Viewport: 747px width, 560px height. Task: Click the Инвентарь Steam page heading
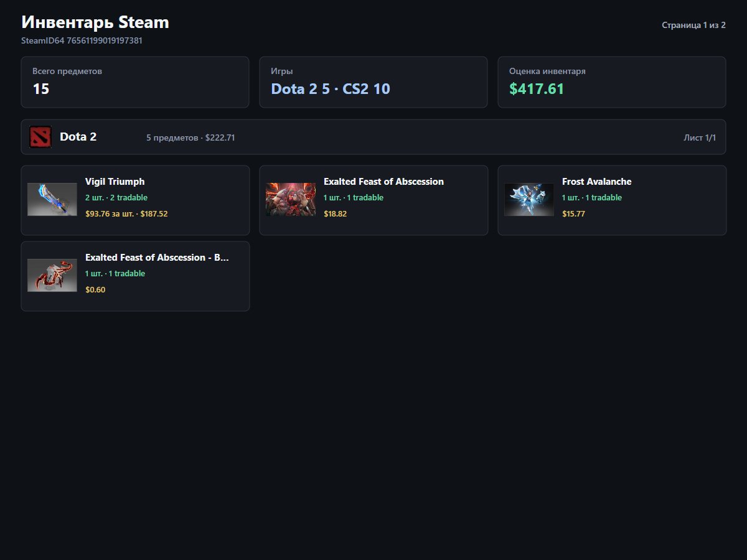(95, 22)
